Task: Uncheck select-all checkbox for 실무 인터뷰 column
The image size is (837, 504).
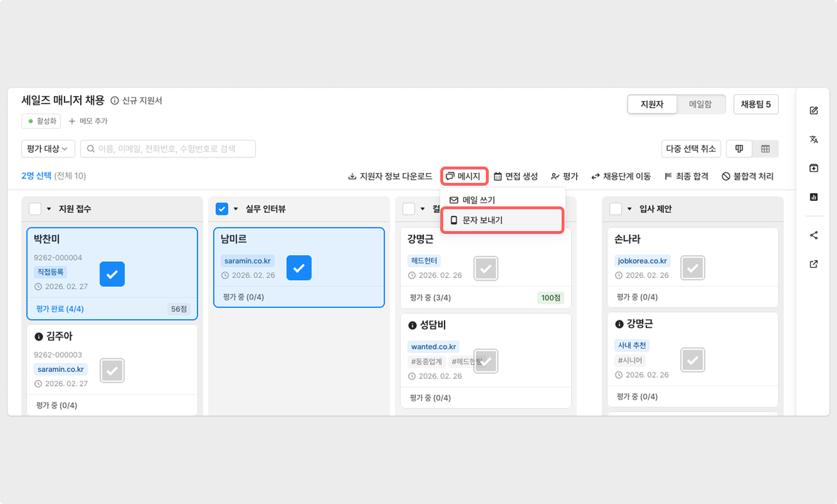Action: click(x=222, y=209)
